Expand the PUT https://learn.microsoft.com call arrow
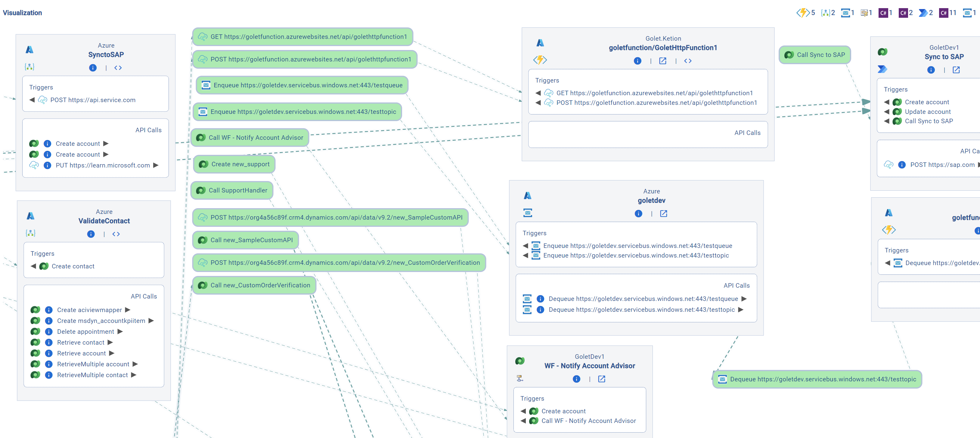This screenshot has height=438, width=980. tap(156, 165)
